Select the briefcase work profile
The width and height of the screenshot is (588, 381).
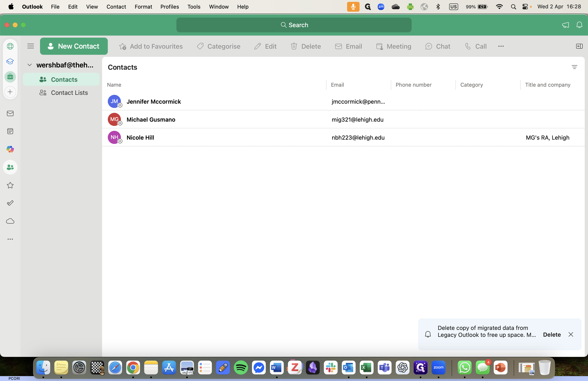coord(10,77)
